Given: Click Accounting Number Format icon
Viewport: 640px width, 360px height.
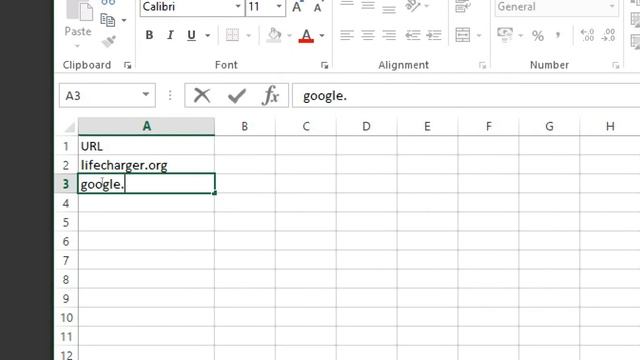Looking at the screenshot, I should point(505,35).
